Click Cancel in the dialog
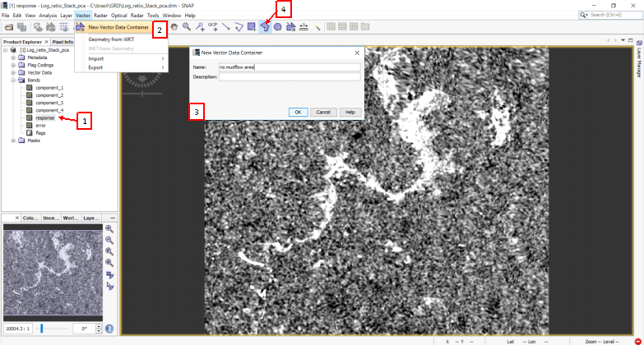 [321, 112]
